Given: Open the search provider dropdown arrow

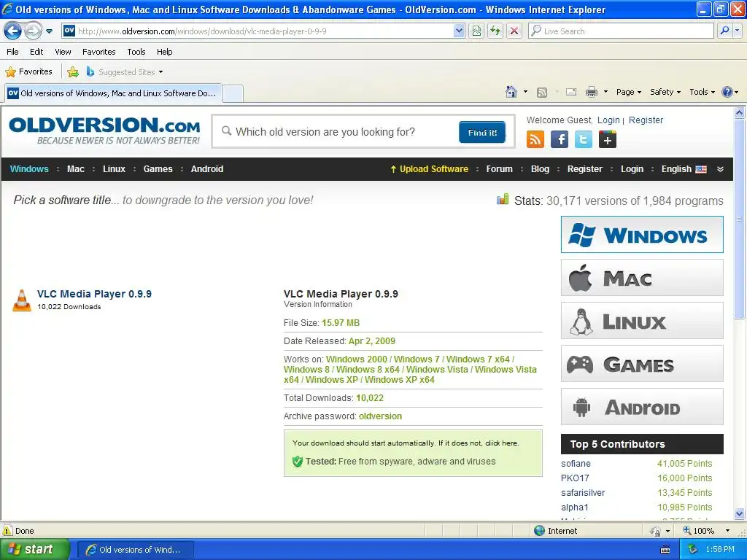Looking at the screenshot, I should pyautogui.click(x=737, y=31).
